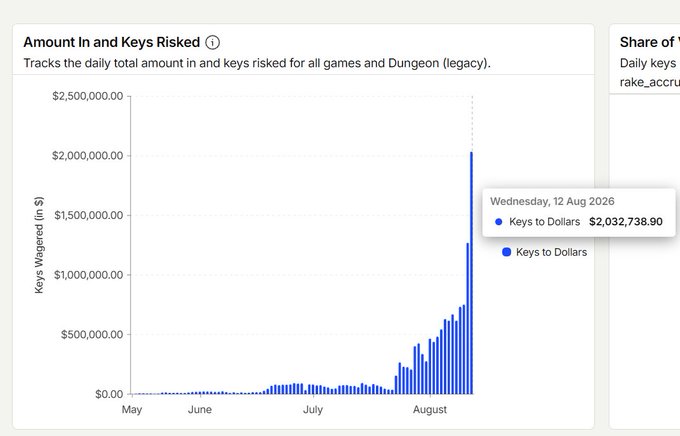Select the tallest bar for 12 Aug 2026
Image resolution: width=680 pixels, height=436 pixels.
[x=471, y=273]
